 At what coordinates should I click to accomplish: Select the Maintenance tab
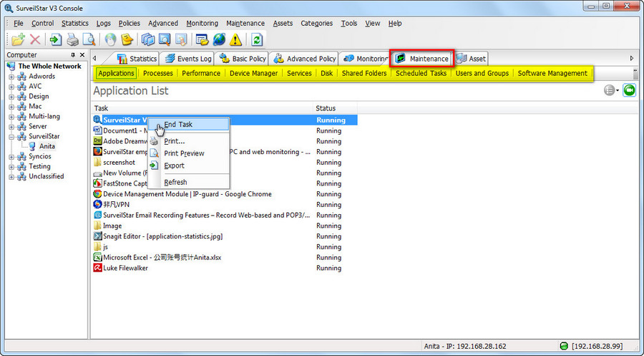pos(422,58)
